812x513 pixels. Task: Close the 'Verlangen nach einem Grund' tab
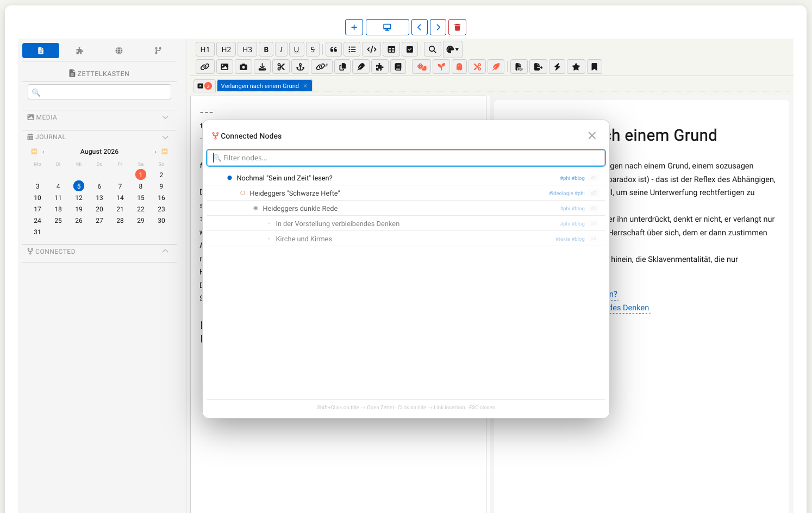click(305, 86)
